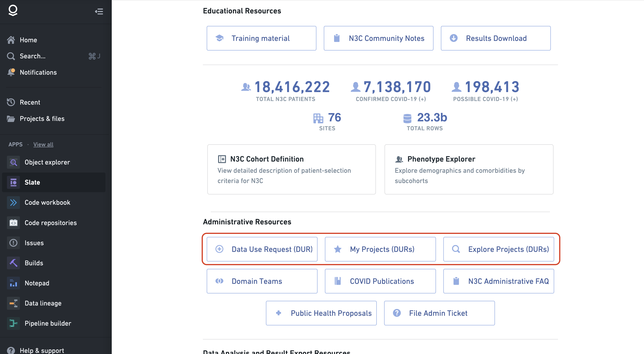Viewport: 644px width, 354px height.
Task: Open the N3C Cohort Definition card
Action: (291, 169)
